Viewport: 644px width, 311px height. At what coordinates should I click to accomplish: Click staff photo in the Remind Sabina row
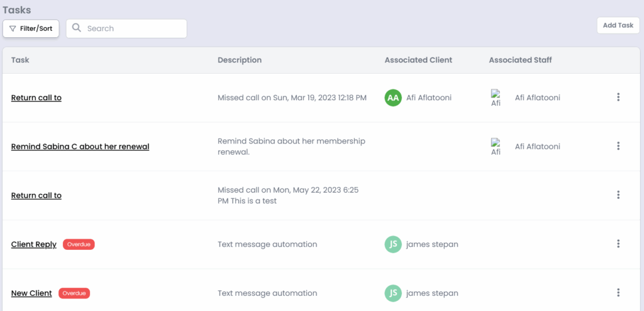[x=496, y=147]
